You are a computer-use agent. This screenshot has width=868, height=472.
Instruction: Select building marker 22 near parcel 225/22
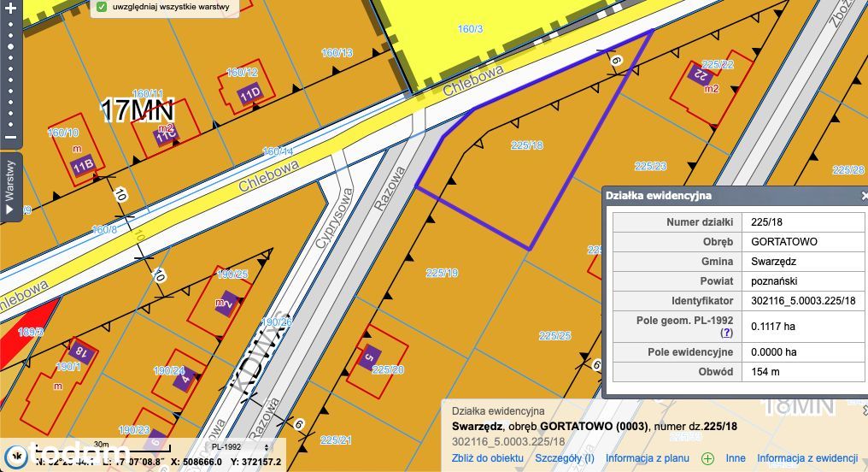pyautogui.click(x=700, y=74)
